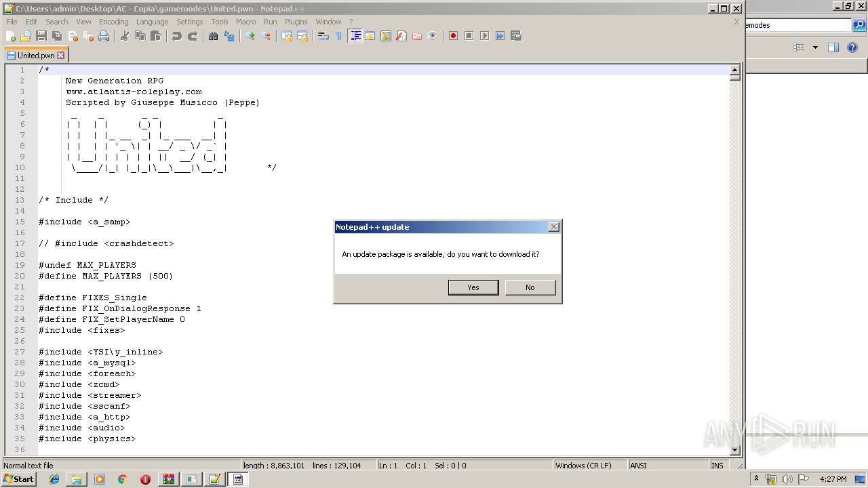Click the Synchronize Horizontal Scrolling icon
The height and width of the screenshot is (488, 868).
tap(302, 36)
